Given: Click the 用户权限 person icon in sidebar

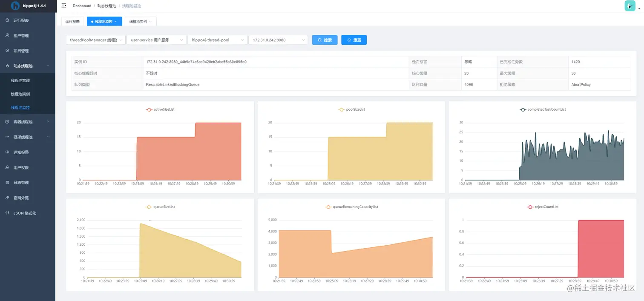Looking at the screenshot, I should (x=7, y=167).
